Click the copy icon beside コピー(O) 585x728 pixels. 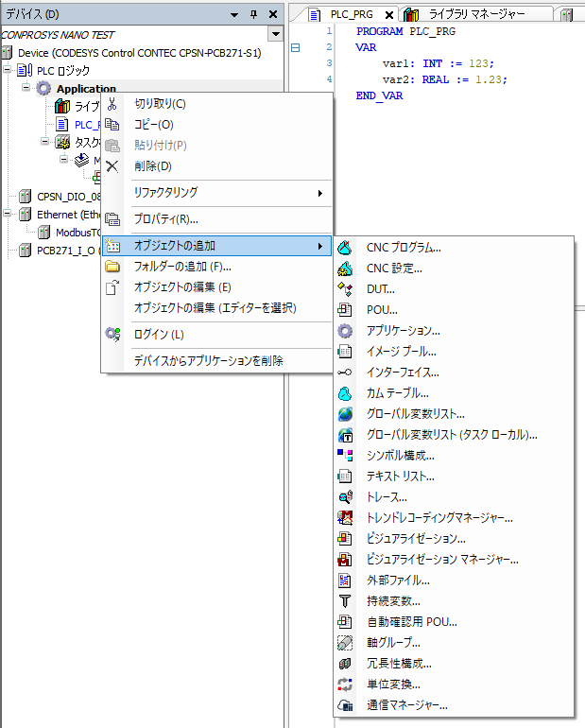112,125
